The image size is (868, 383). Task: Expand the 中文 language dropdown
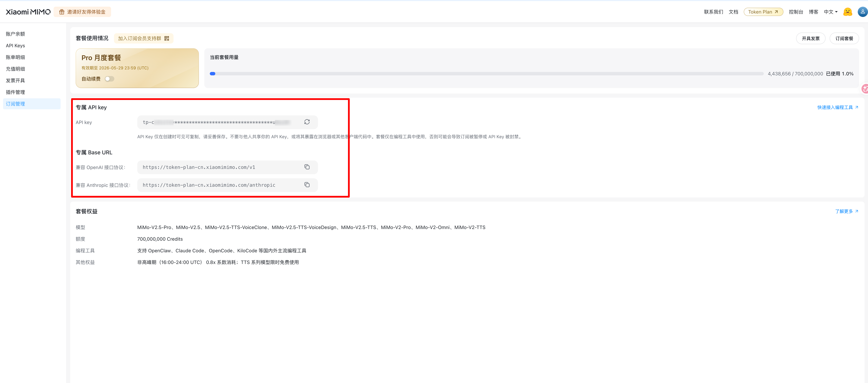point(831,12)
